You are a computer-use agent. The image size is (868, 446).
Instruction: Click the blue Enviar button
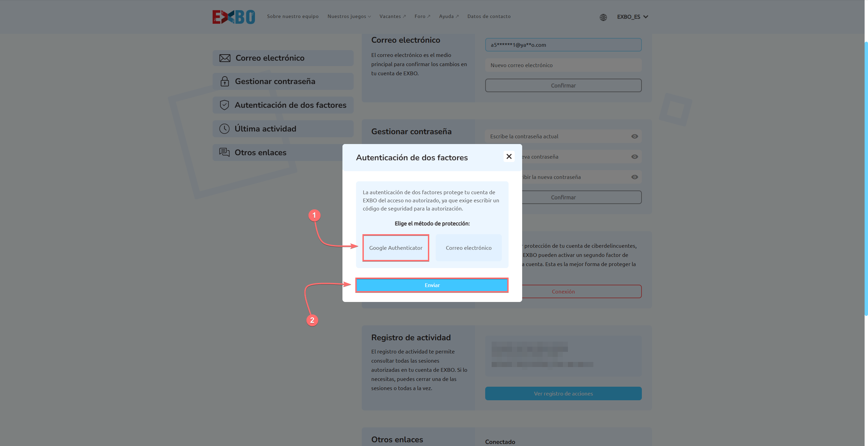tap(432, 285)
